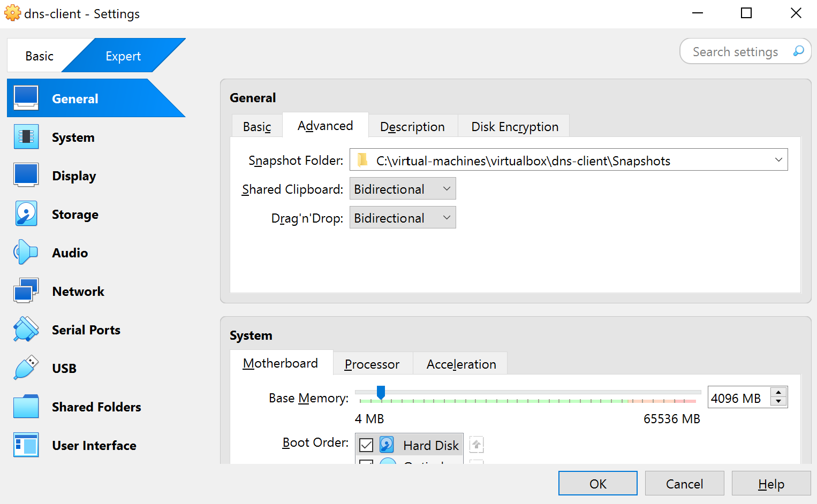The width and height of the screenshot is (817, 504).
Task: Click the Snapshot Folder yellow folder icon
Action: pos(363,160)
